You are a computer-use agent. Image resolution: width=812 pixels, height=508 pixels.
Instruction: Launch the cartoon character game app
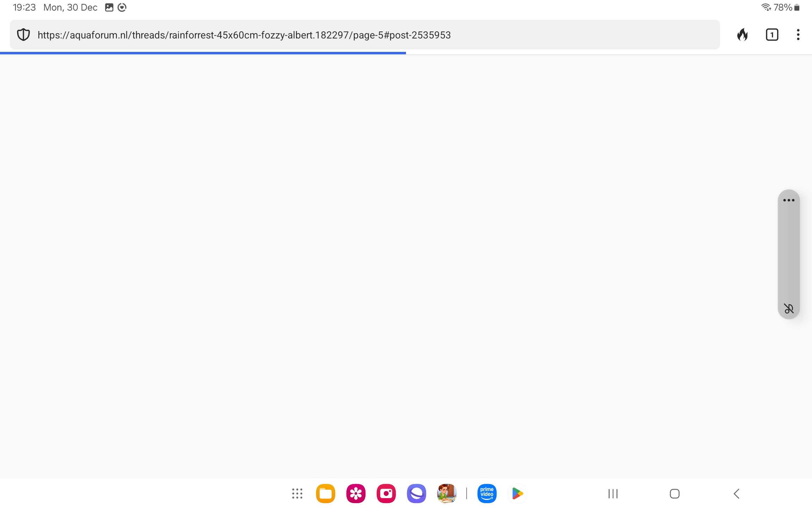tap(447, 494)
